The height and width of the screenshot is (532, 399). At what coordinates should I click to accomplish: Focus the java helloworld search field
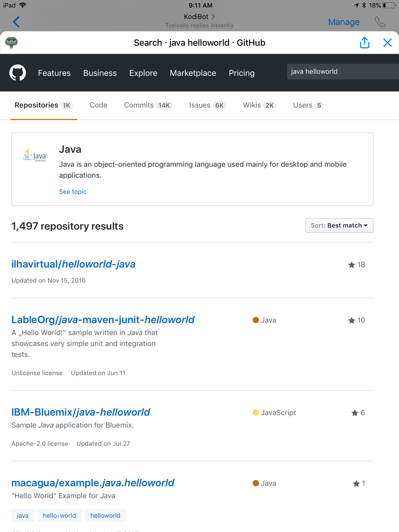point(343,72)
